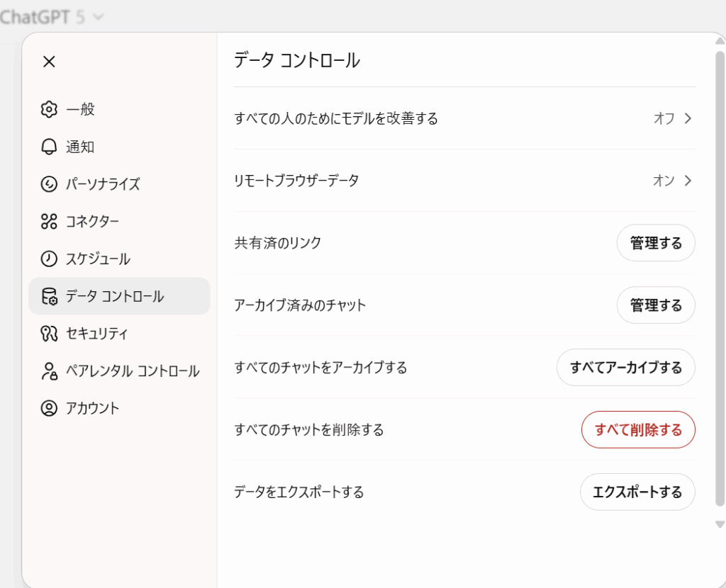Viewport: 726px width, 588px height.
Task: Click the ペアレンタル コントロール person icon
Action: [49, 371]
